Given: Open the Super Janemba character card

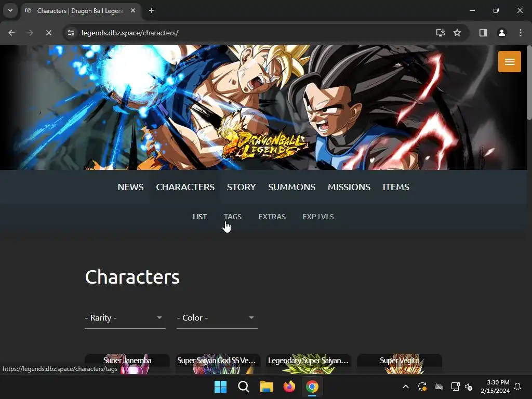Looking at the screenshot, I should pyautogui.click(x=127, y=364).
